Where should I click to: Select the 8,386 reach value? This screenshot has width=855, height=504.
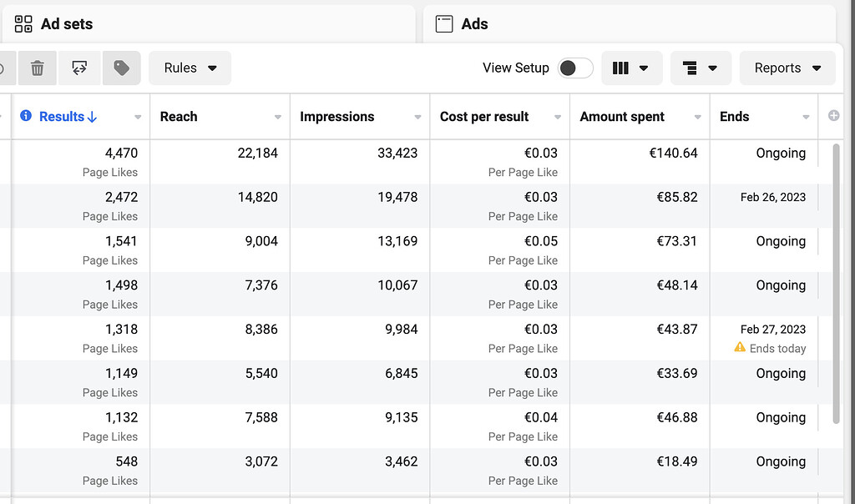[261, 330]
